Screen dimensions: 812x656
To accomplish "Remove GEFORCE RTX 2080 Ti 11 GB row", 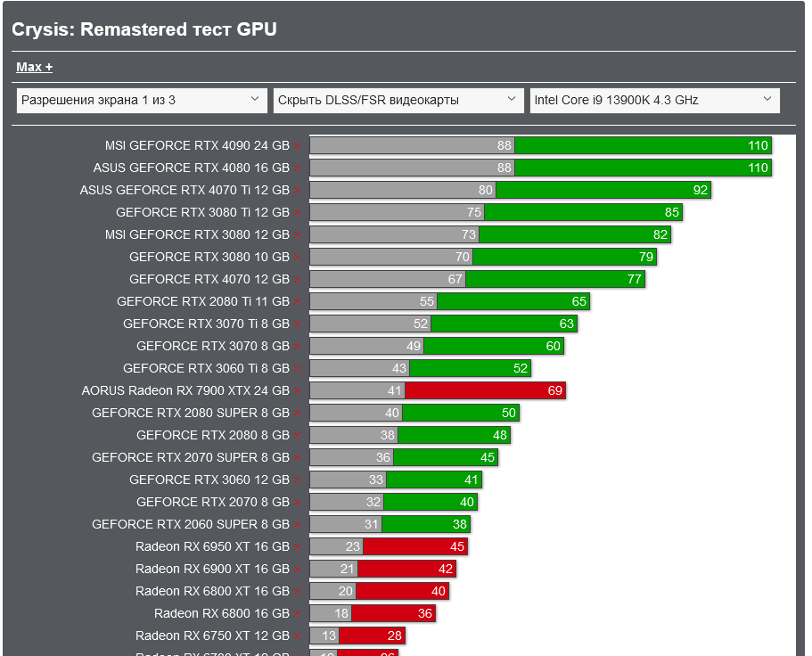I will pos(297,302).
